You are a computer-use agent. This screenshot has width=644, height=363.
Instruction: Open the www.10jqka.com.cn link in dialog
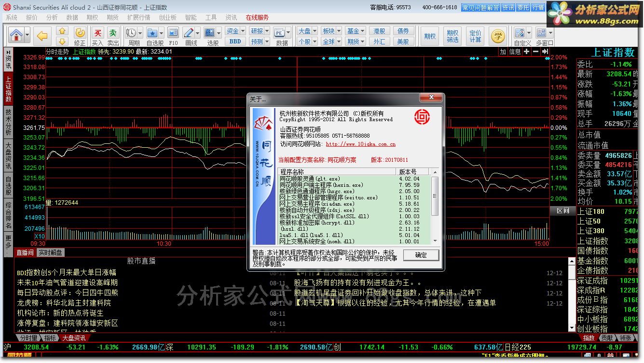click(x=361, y=144)
